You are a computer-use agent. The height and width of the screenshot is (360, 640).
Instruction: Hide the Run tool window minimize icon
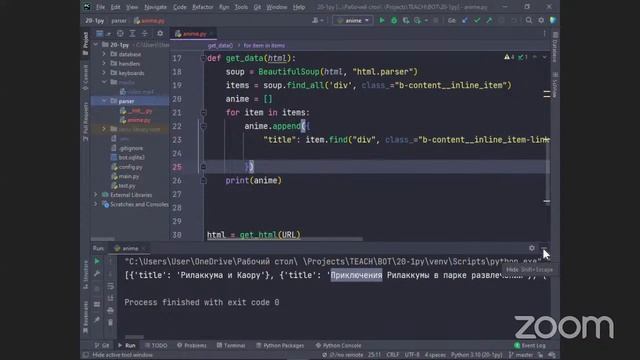pyautogui.click(x=544, y=248)
